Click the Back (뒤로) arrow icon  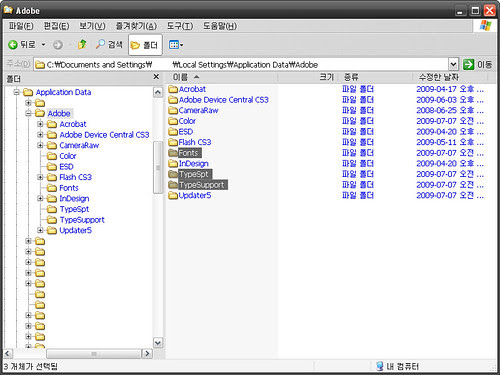[x=13, y=45]
